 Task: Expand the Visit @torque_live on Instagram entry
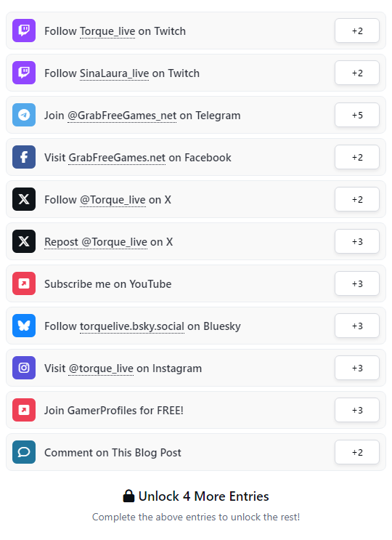pos(196,368)
